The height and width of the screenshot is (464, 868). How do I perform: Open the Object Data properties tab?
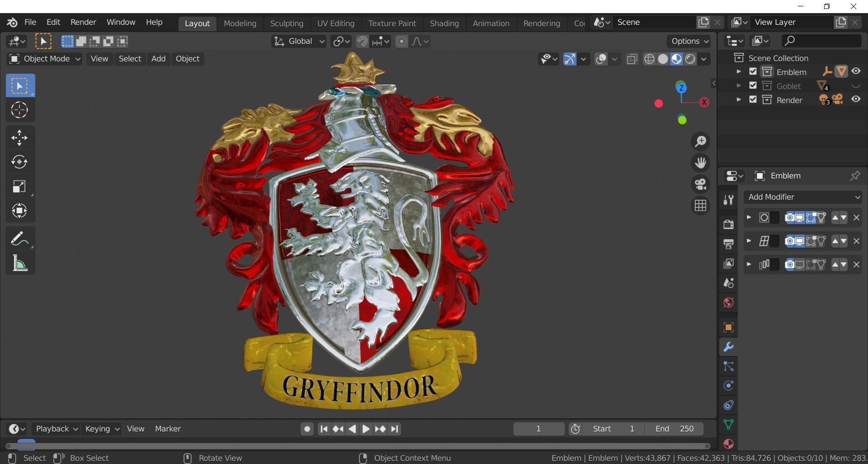pos(728,424)
